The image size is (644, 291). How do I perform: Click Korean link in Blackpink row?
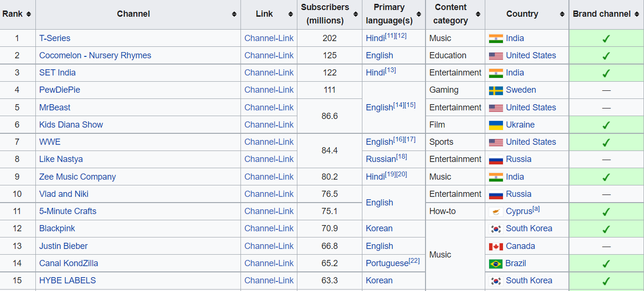[379, 228]
